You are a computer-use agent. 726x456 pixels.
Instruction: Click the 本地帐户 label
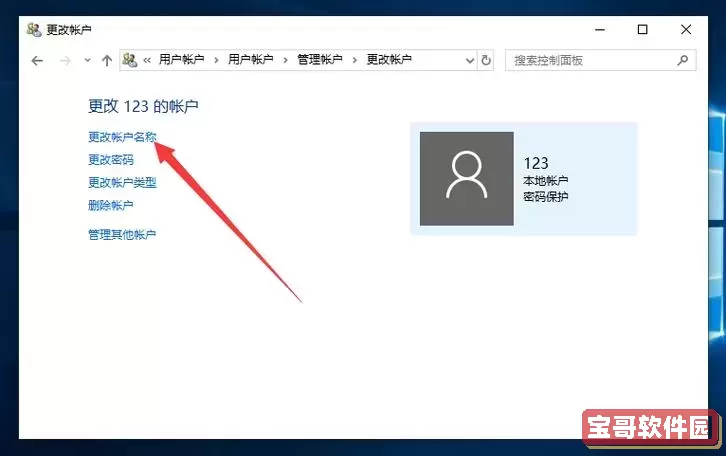tap(546, 181)
